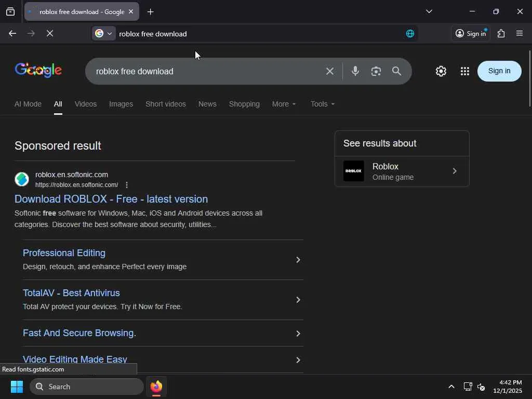Image resolution: width=532 pixels, height=399 pixels.
Task: Open Fast And Secure Browsing link
Action: click(x=79, y=333)
